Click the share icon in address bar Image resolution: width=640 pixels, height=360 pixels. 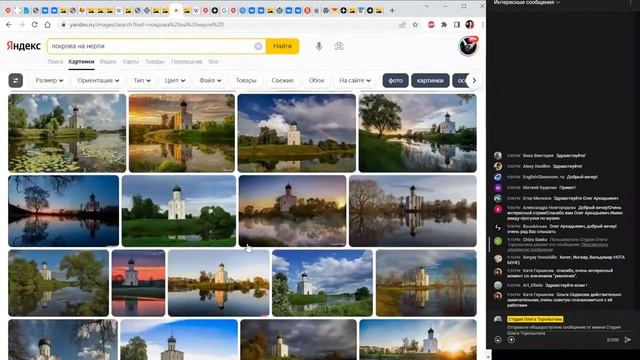click(402, 25)
